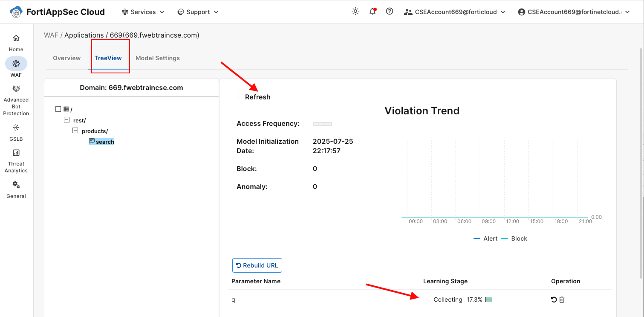Collapse the products/ tree node
Image resolution: width=644 pixels, height=317 pixels.
[75, 131]
